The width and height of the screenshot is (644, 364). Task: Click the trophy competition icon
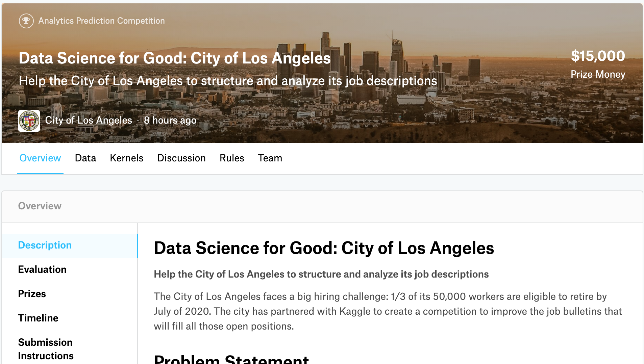pos(26,21)
